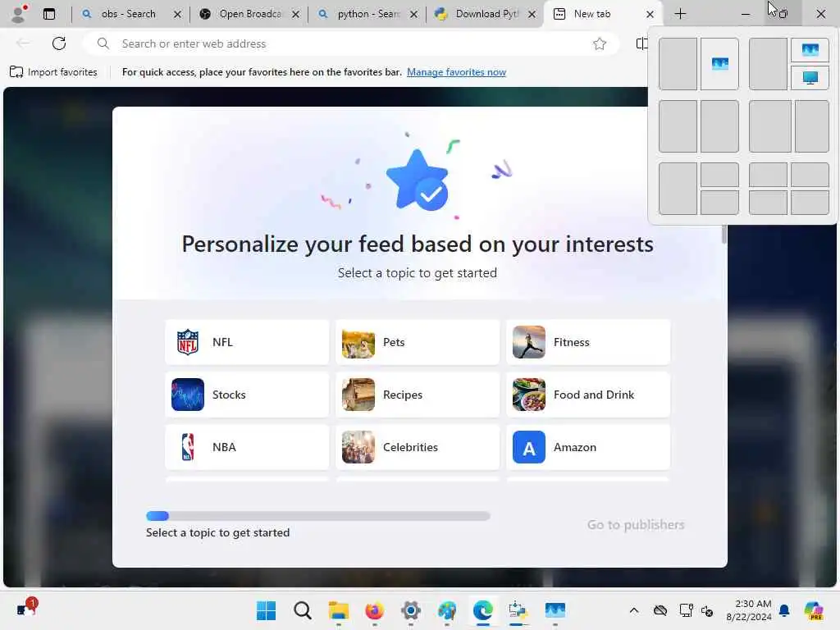
Task: Snap to right zone showing app thumbnail in first layout
Action: (719, 64)
